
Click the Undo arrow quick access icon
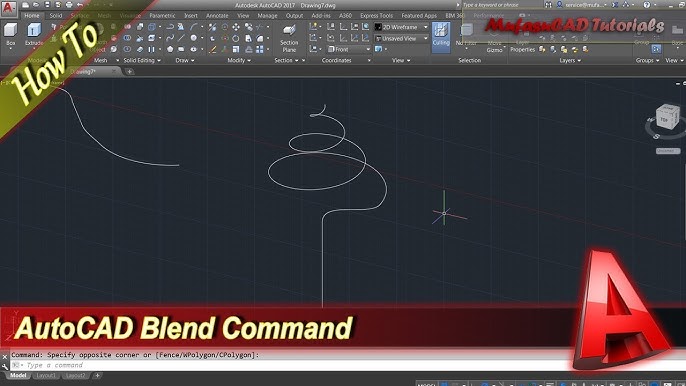pyautogui.click(x=80, y=5)
